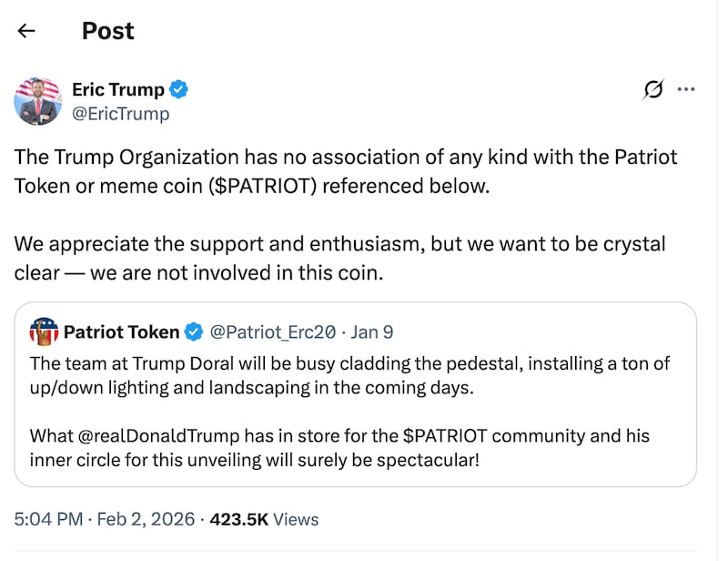Click the Patriot Token flag profile picture
Screen dimensions: 728x561
point(42,331)
